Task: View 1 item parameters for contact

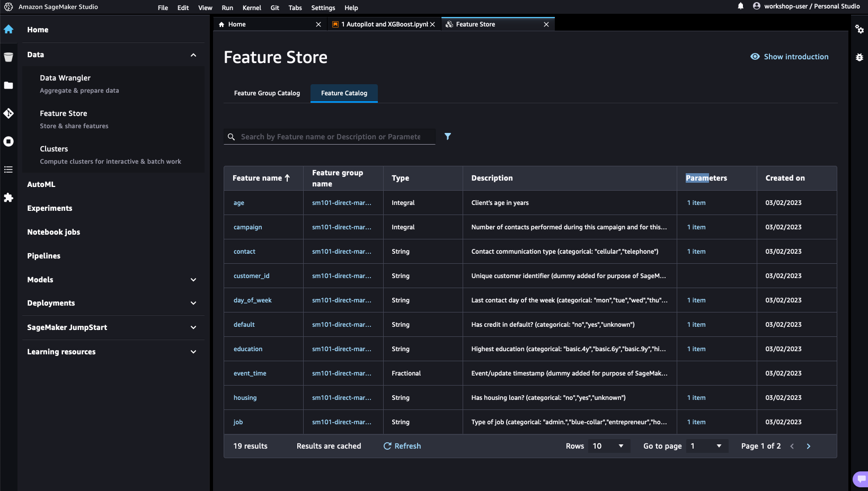Action: [x=696, y=252]
